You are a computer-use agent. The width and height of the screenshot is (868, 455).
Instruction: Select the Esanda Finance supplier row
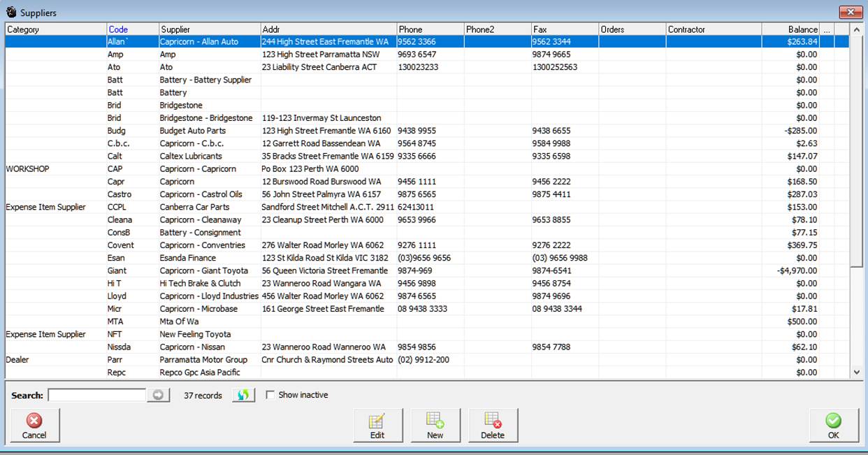pyautogui.click(x=188, y=258)
